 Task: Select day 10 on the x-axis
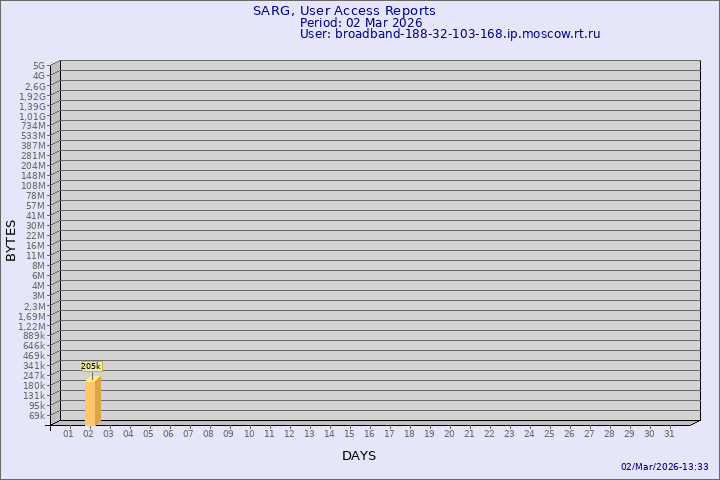249,434
